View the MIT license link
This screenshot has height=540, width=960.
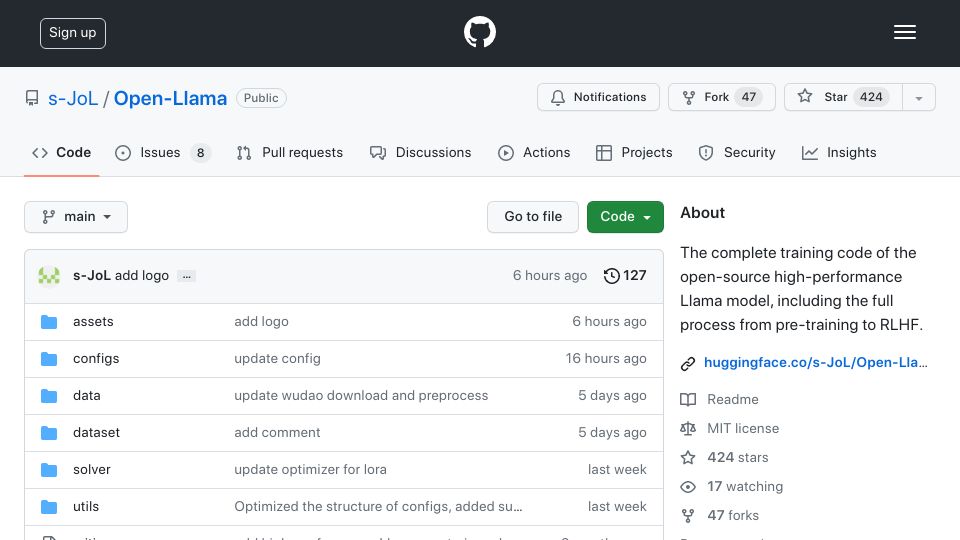click(743, 429)
